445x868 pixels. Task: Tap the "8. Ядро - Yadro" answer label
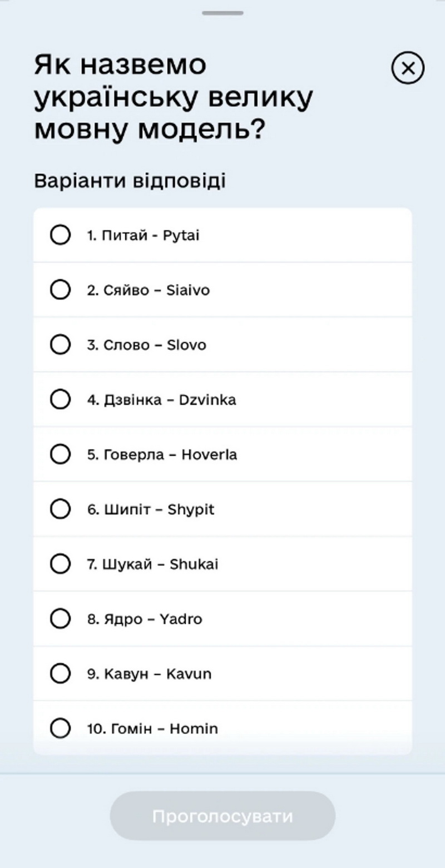[145, 618]
